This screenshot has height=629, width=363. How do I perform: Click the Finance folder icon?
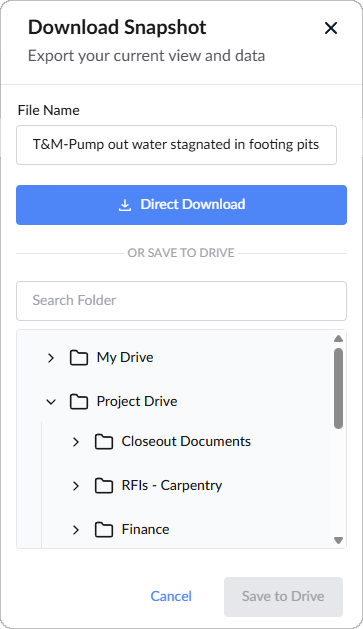click(104, 530)
